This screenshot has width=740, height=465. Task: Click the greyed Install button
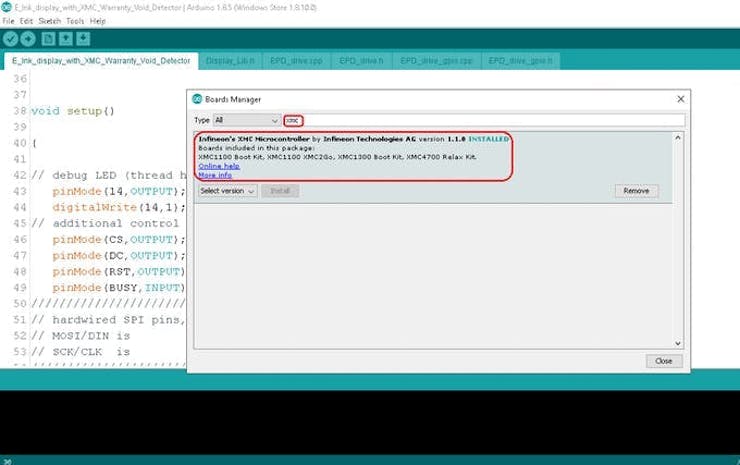(280, 191)
